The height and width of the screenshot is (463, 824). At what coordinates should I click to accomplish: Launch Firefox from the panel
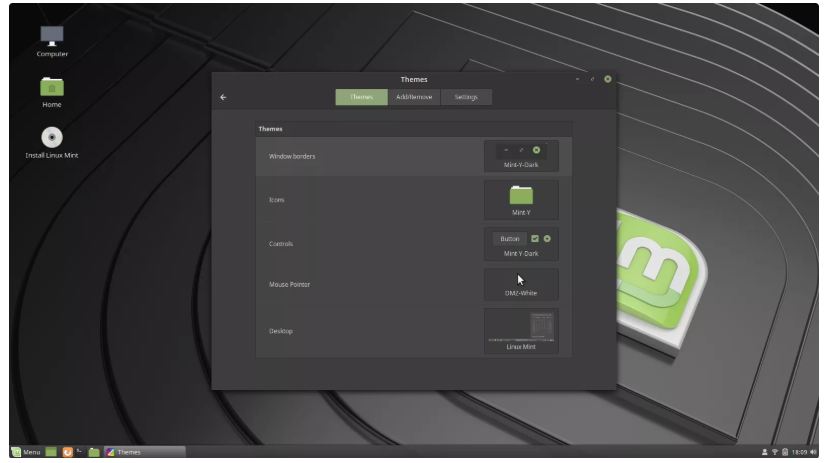point(67,452)
